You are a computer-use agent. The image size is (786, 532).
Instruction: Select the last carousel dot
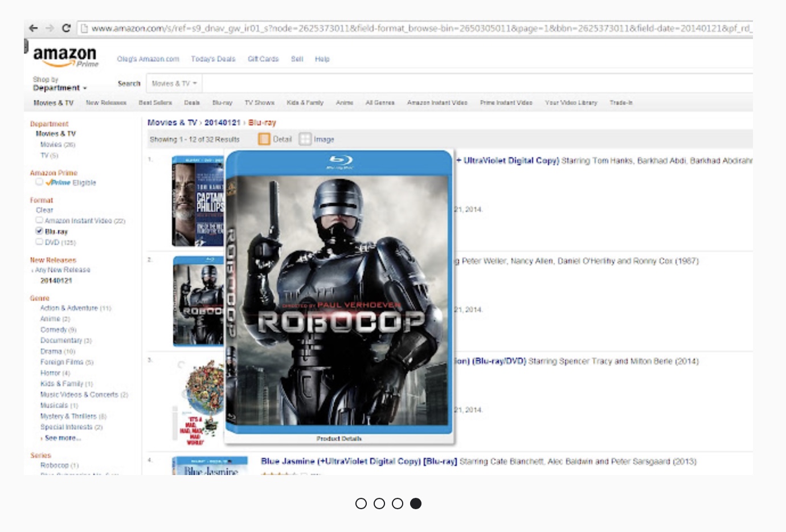tap(416, 504)
